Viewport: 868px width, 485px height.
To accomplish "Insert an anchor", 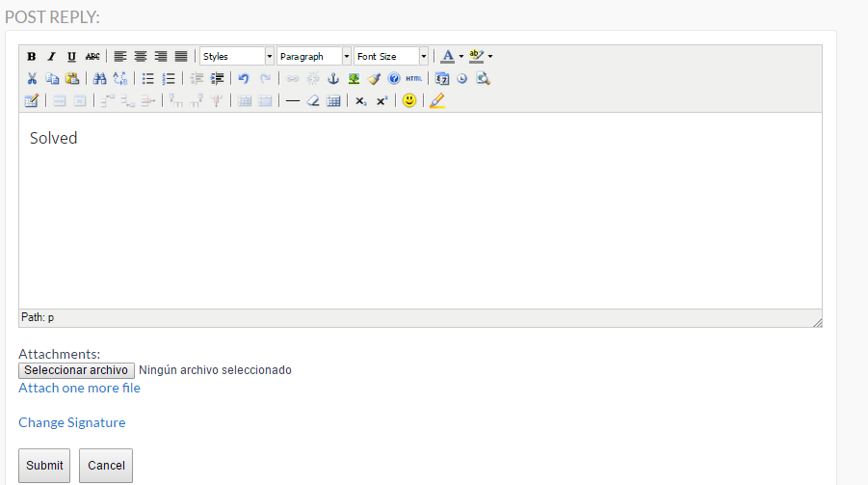I will [x=334, y=79].
